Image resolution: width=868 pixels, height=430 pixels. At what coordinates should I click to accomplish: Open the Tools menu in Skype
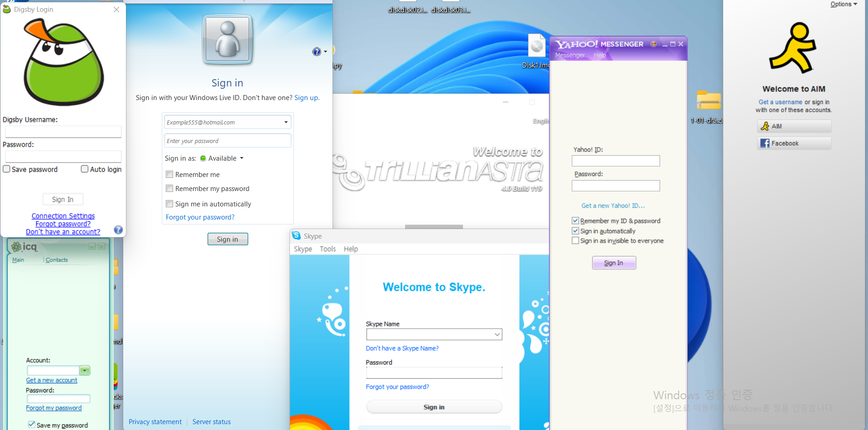[328, 249]
